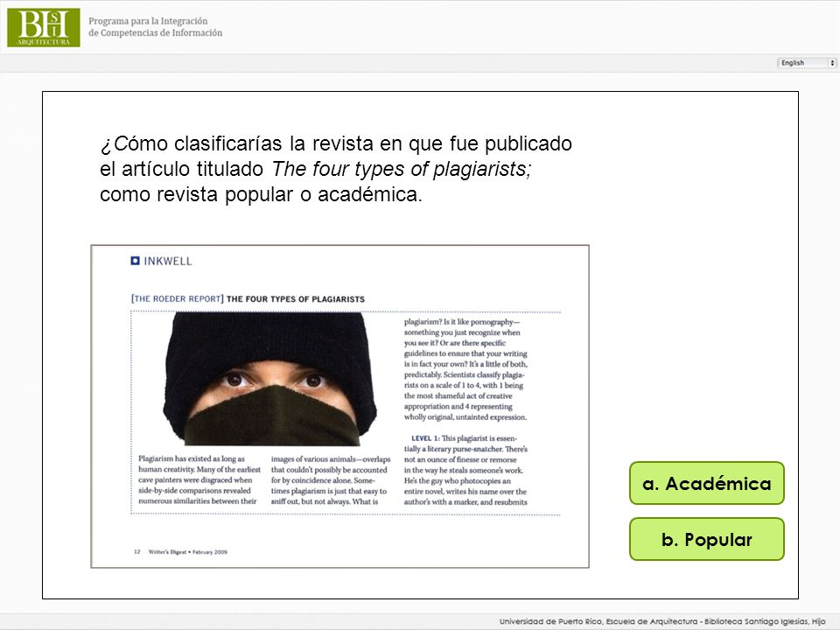Open the English language dropdown
840x630 pixels.
tap(806, 63)
